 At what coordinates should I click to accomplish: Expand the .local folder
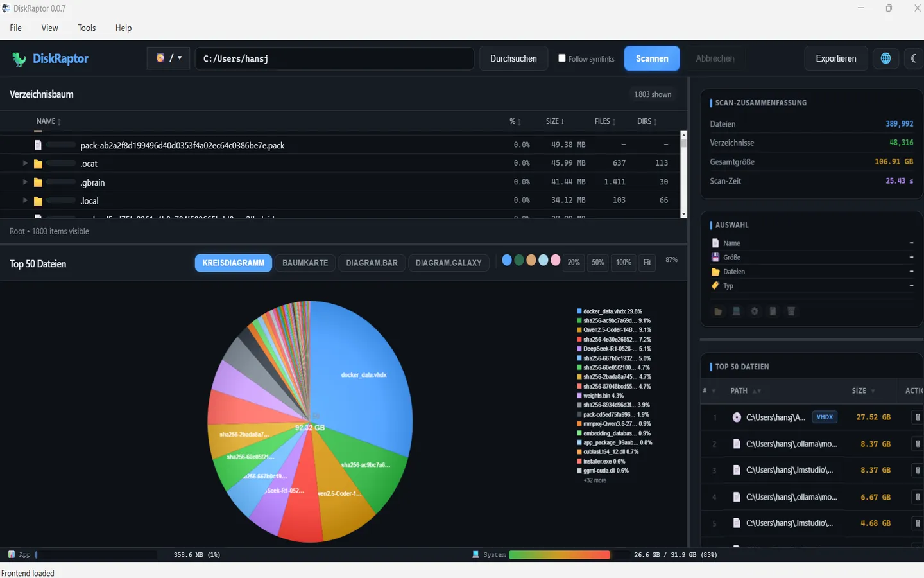(25, 200)
